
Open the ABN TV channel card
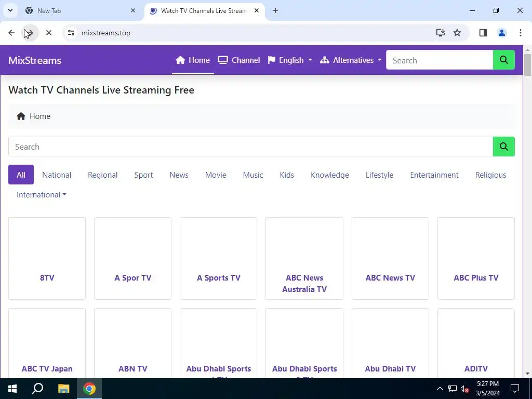click(x=132, y=343)
